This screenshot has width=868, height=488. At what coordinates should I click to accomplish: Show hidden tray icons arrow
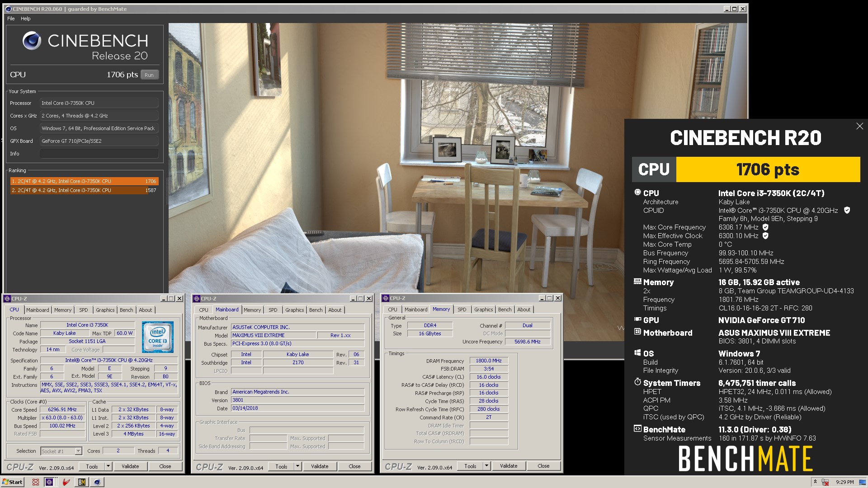click(815, 482)
